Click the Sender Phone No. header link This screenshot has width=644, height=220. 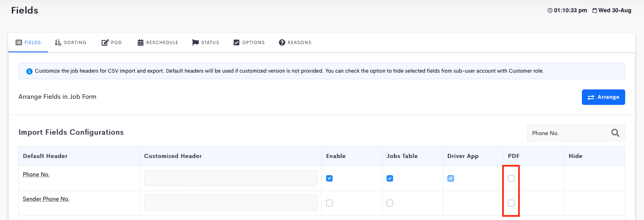pos(46,199)
